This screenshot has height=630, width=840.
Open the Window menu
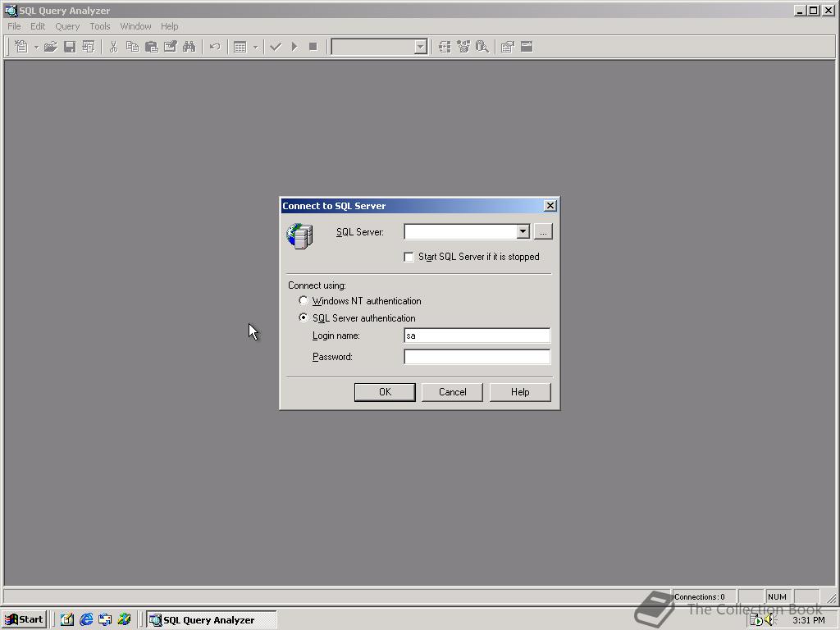point(135,26)
